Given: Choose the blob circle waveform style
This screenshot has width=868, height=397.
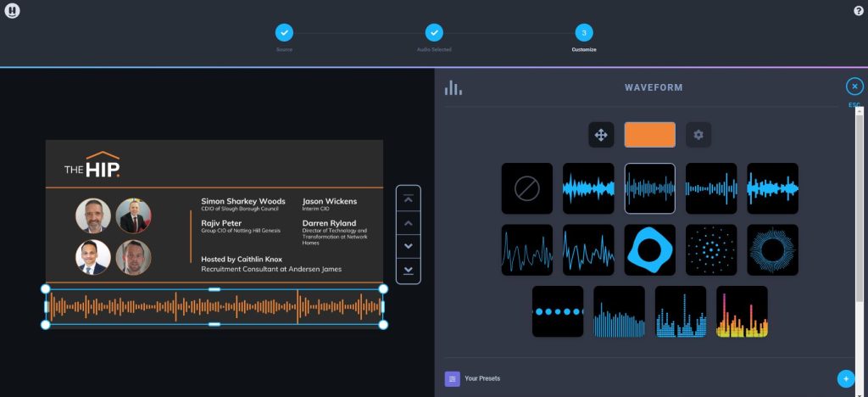Looking at the screenshot, I should point(650,249).
